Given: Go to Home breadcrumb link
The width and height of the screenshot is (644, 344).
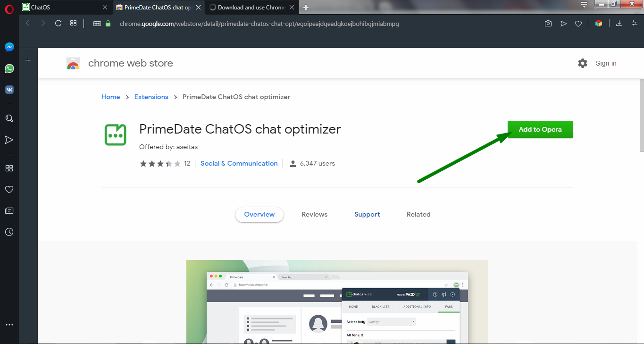Looking at the screenshot, I should (111, 97).
